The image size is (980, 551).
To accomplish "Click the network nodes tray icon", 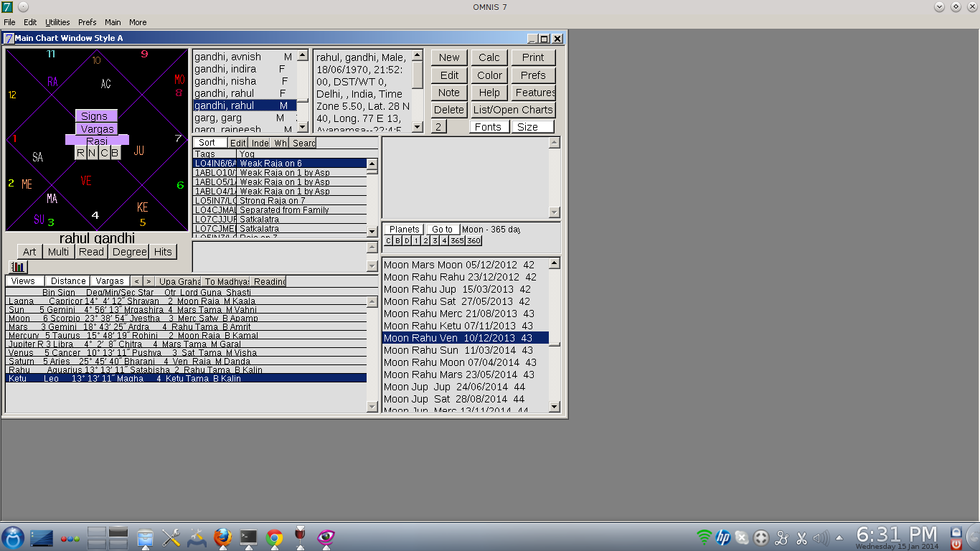I will click(781, 537).
